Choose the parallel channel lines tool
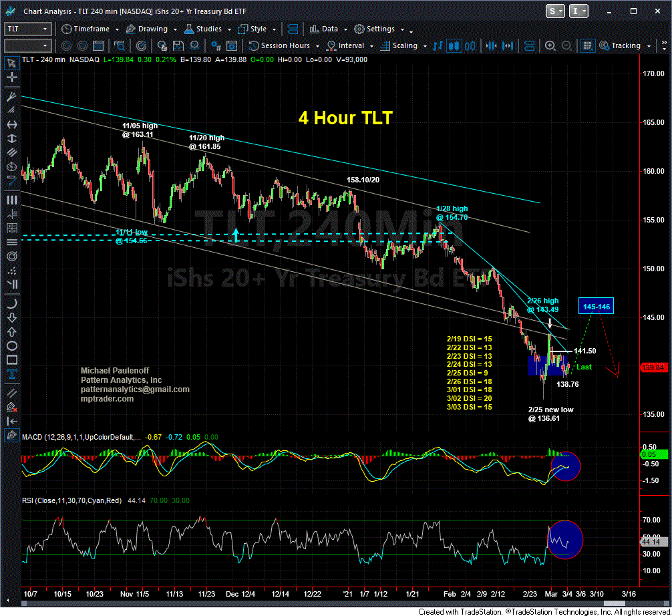Image resolution: width=672 pixels, height=616 pixels. click(11, 152)
